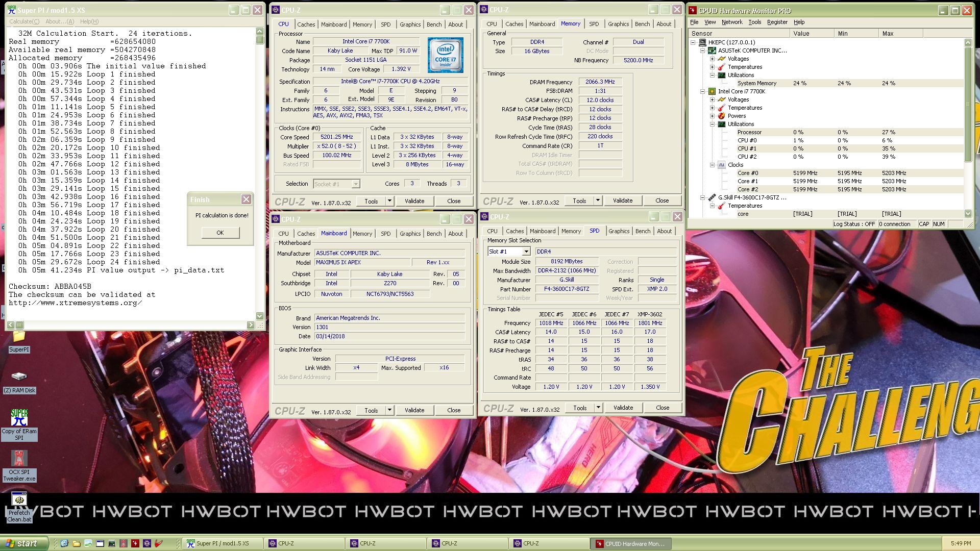This screenshot has width=980, height=551.
Task: Open the File menu in HWMonitor
Action: pos(694,22)
